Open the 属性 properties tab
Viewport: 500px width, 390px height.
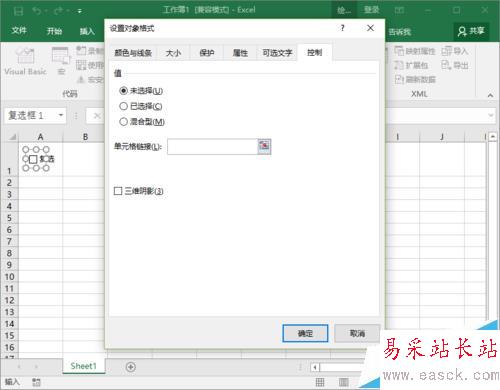(x=240, y=53)
